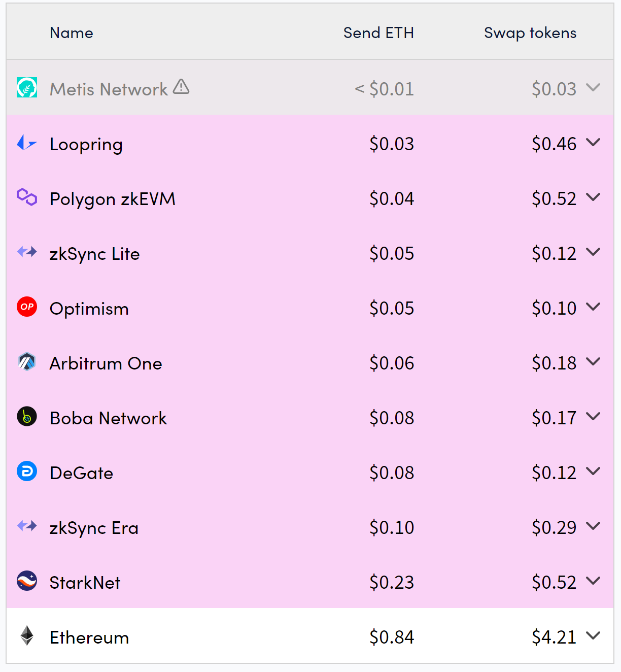Expand the Loopring row details chevron

click(593, 142)
